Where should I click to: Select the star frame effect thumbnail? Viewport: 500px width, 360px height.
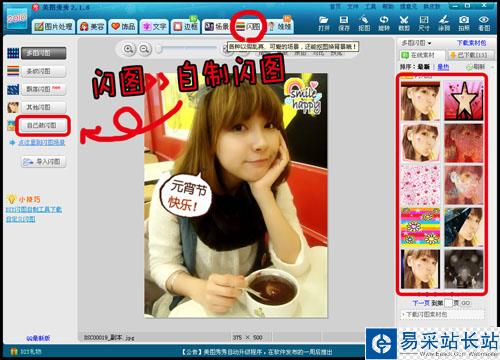pyautogui.click(x=463, y=100)
